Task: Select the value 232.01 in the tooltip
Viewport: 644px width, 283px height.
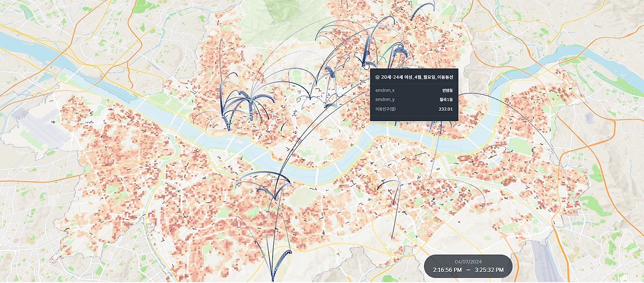Action: pyautogui.click(x=446, y=109)
